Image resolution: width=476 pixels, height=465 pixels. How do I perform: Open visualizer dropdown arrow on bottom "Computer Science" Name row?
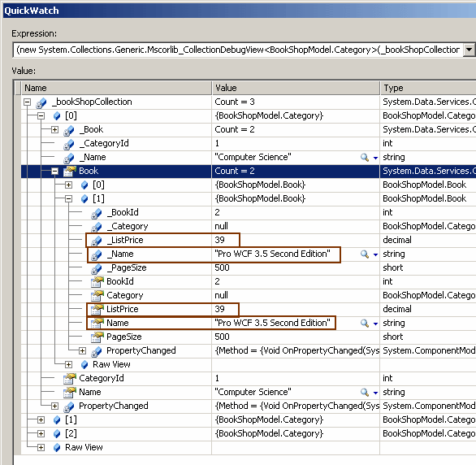click(x=375, y=393)
